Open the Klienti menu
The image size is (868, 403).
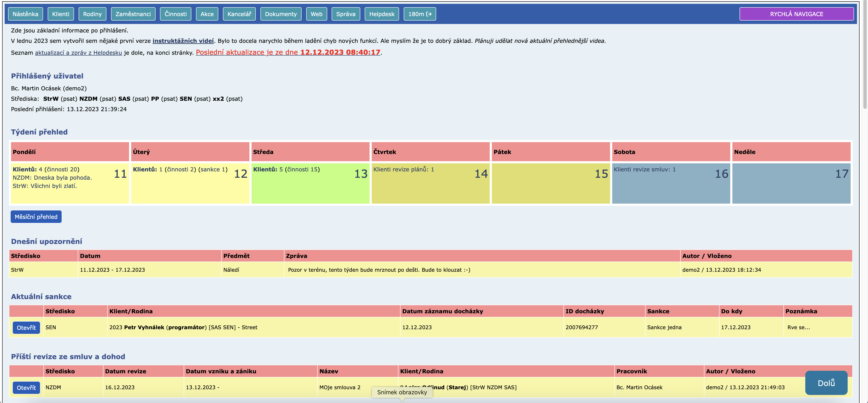point(61,14)
